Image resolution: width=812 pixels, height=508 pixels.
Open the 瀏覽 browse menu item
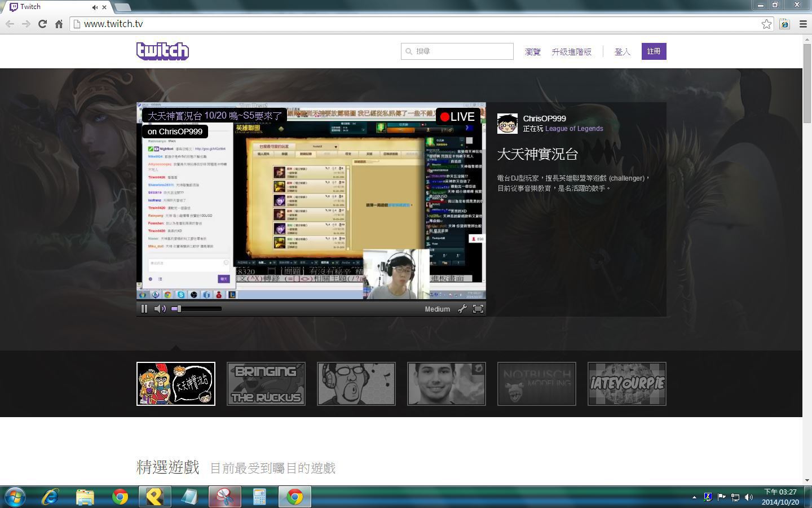[533, 51]
